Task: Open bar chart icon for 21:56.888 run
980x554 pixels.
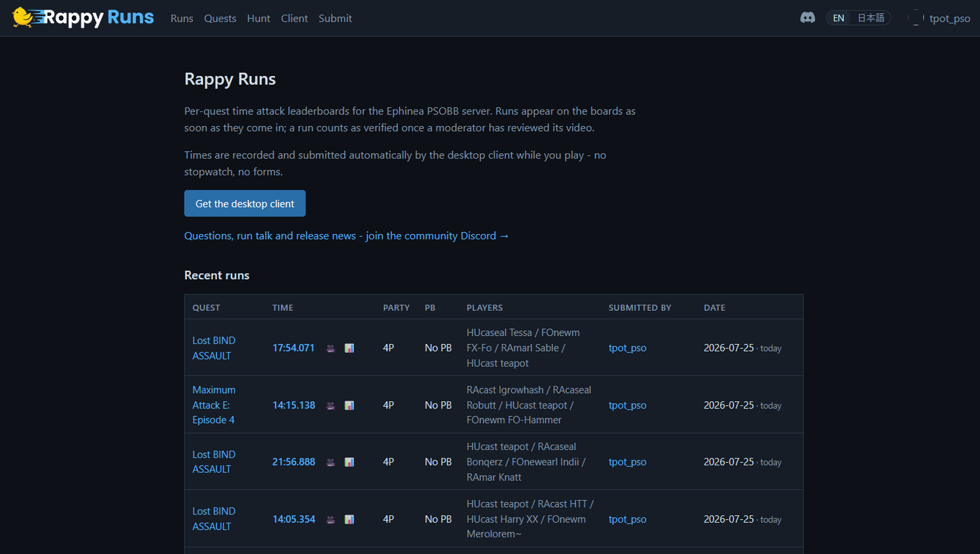Action: (349, 462)
